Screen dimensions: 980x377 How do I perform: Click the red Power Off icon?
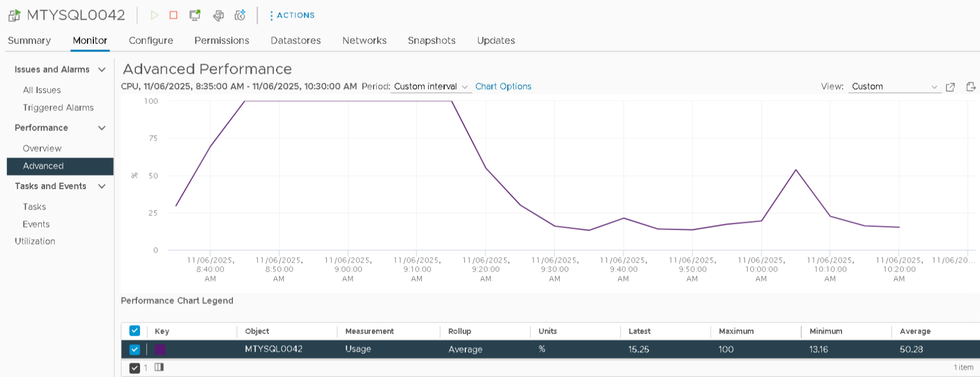173,15
